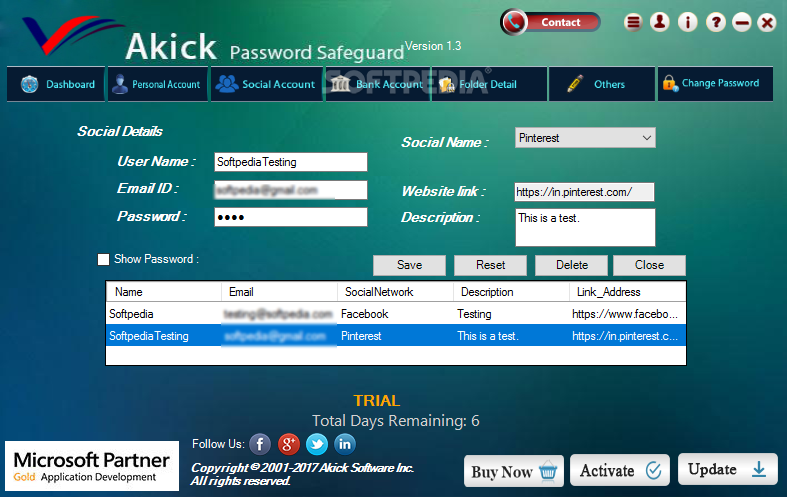Click the Folder Detail folder icon
The height and width of the screenshot is (497, 787).
click(447, 84)
